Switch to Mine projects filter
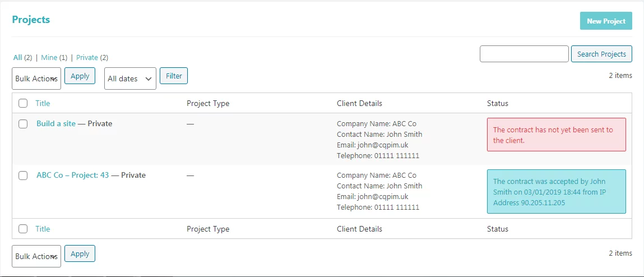 coord(49,57)
